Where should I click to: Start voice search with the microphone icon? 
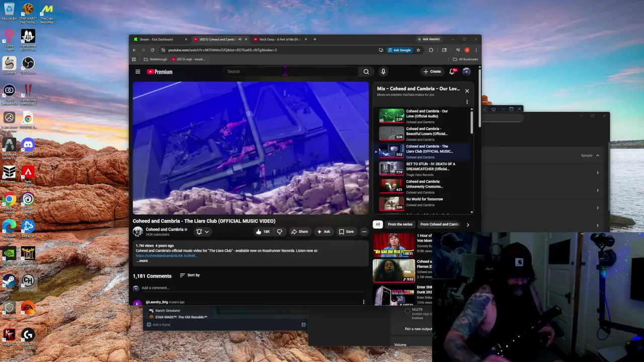[383, 71]
